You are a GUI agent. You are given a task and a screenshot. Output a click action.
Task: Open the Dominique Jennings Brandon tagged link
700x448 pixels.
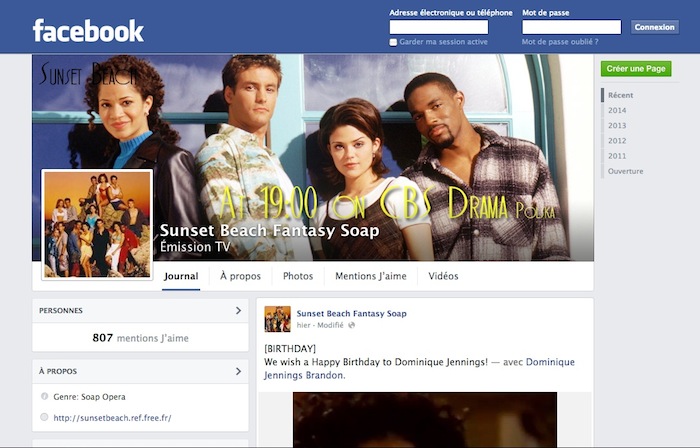(419, 369)
